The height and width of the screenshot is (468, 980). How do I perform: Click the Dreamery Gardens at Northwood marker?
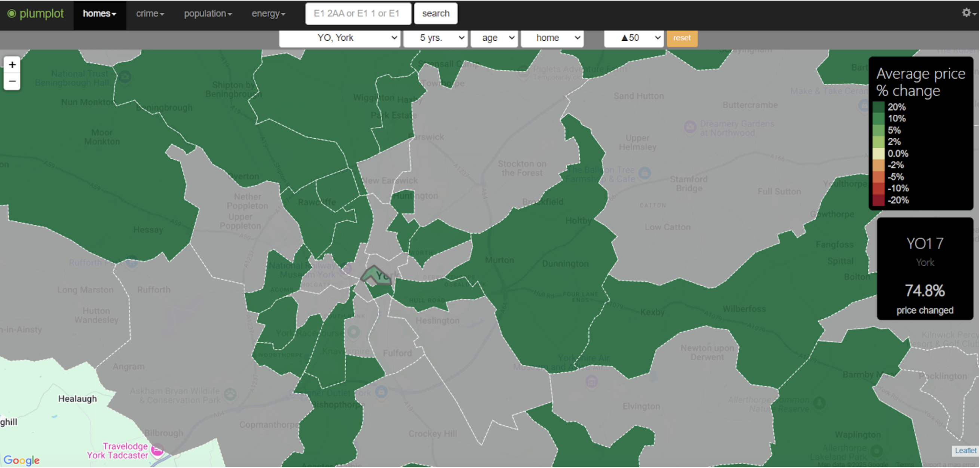coord(690,127)
